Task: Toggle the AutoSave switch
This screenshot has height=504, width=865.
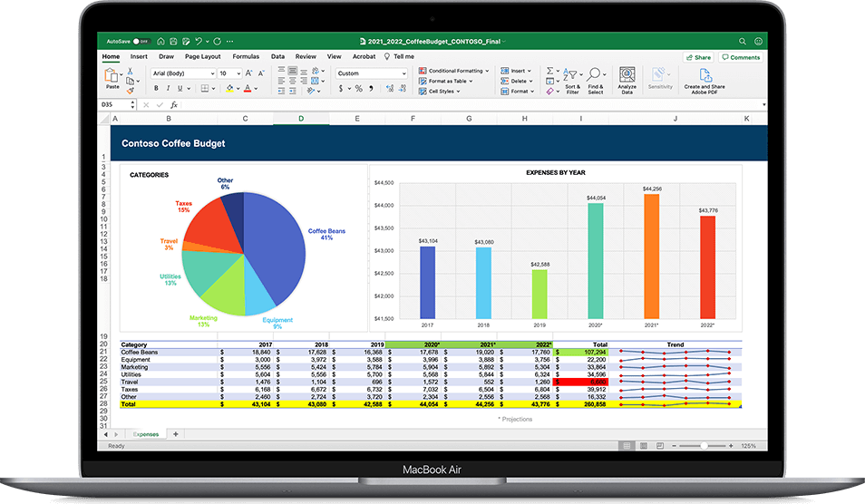Action: (x=141, y=42)
